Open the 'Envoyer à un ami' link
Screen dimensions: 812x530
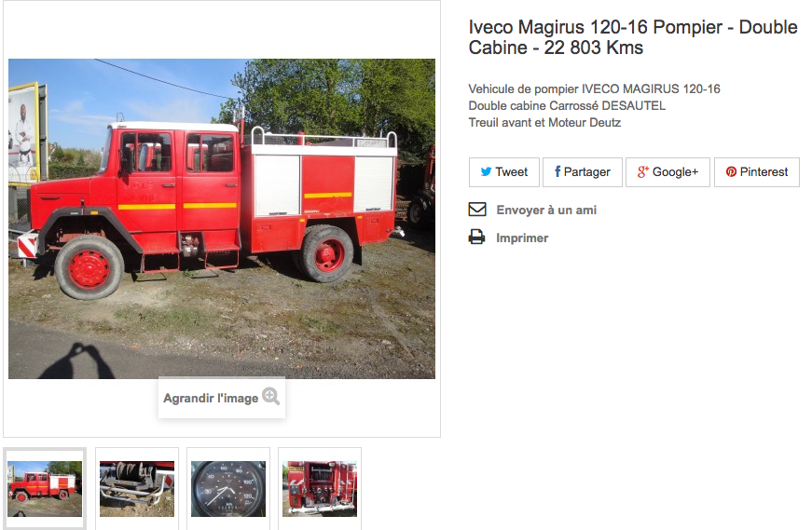point(546,211)
